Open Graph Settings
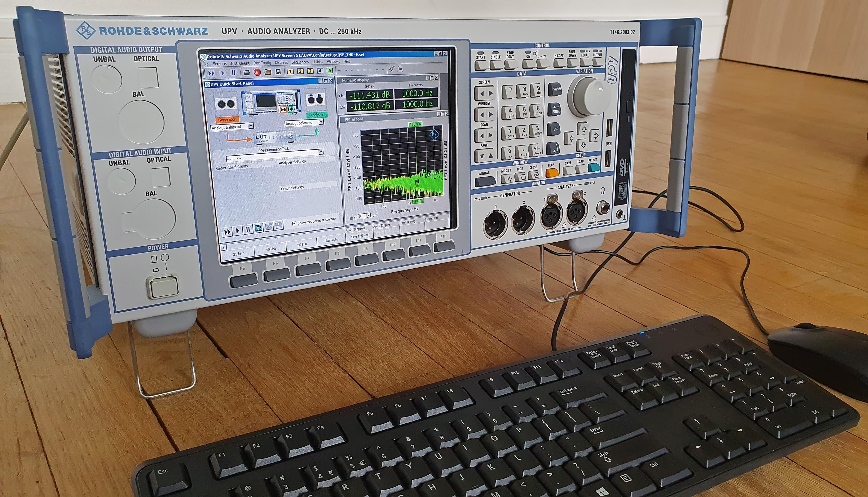This screenshot has width=868, height=497. [x=292, y=188]
